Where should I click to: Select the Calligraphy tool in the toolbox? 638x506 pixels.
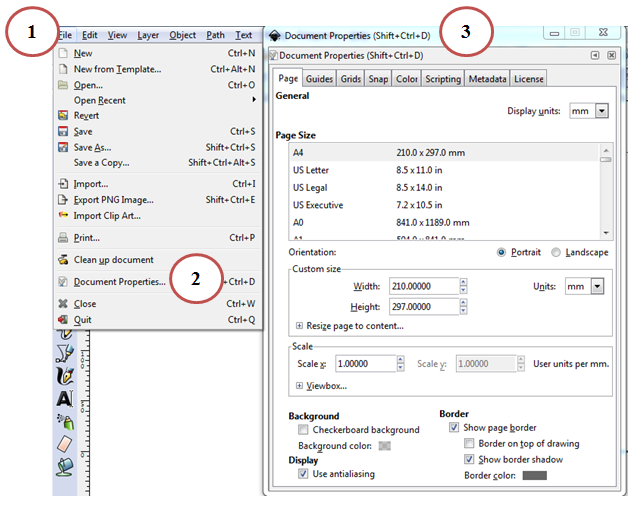pyautogui.click(x=65, y=376)
